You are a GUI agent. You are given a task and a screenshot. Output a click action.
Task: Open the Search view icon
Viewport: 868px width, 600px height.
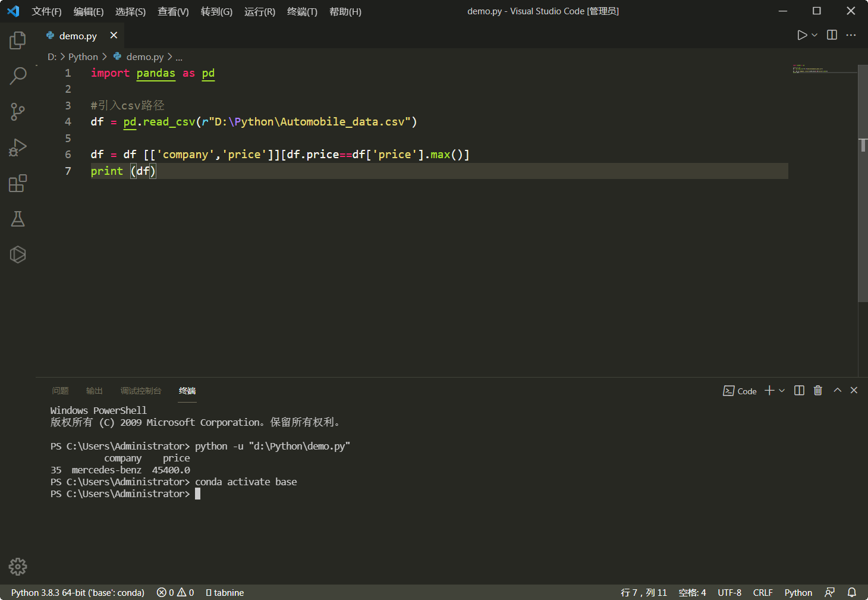[18, 76]
